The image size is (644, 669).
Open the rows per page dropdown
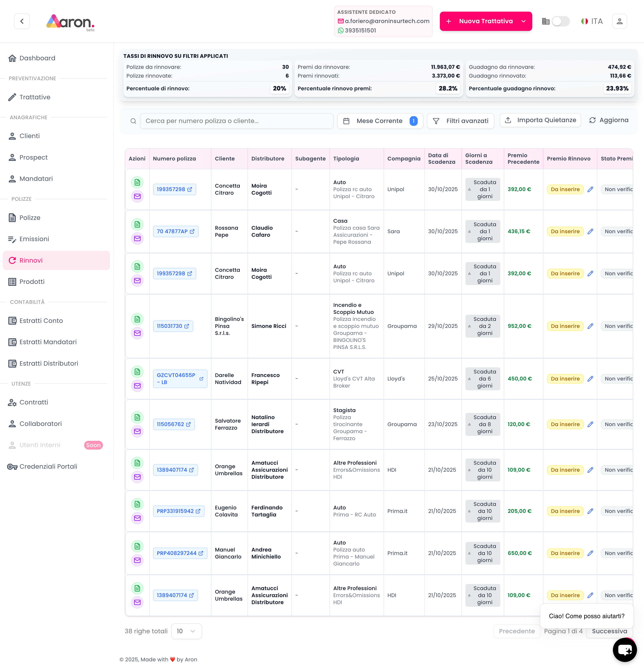186,631
